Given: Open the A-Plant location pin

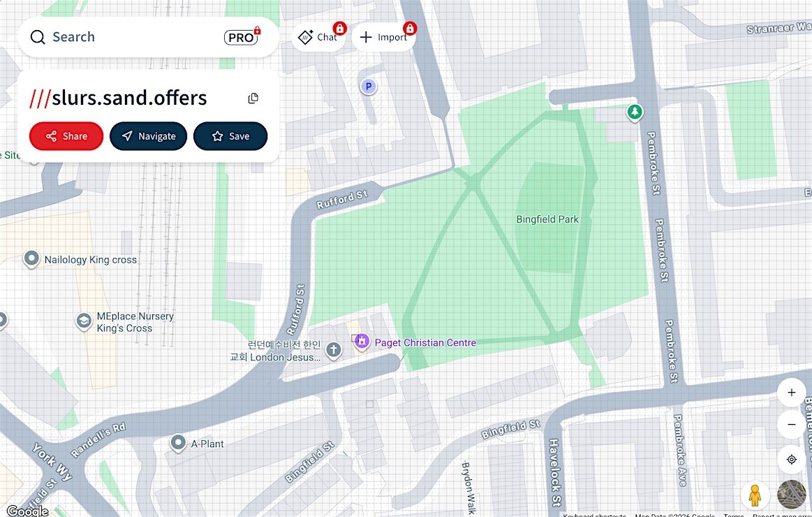Looking at the screenshot, I should [178, 443].
